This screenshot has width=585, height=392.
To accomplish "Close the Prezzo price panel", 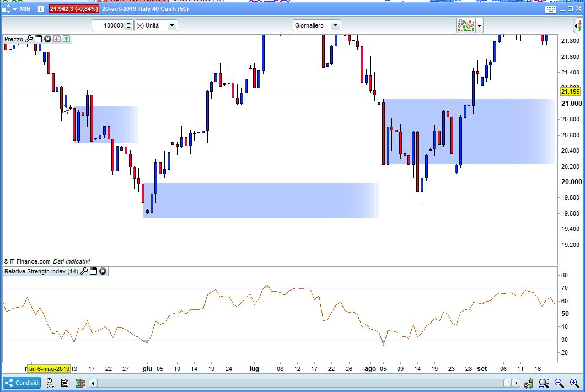I will click(x=47, y=39).
